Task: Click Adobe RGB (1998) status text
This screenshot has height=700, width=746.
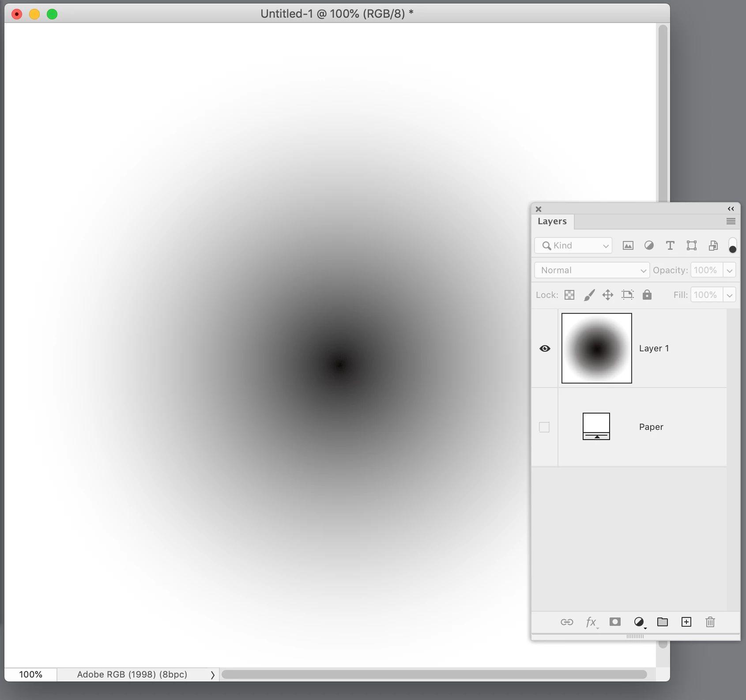Action: click(x=132, y=674)
